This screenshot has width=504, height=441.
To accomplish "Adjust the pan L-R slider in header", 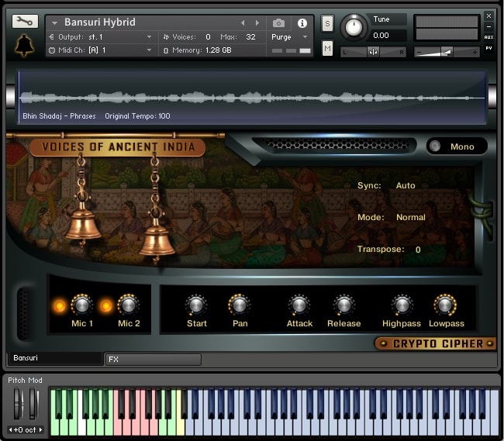I will click(373, 52).
